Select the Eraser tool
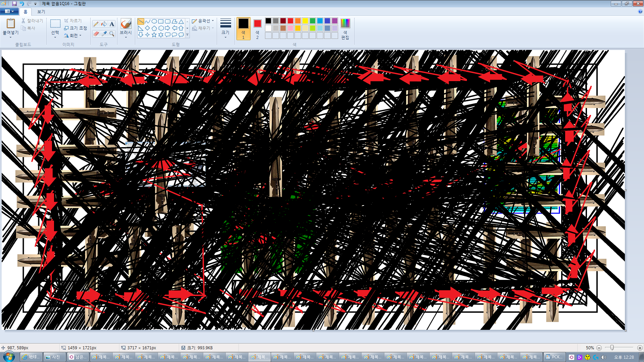Image resolution: width=644 pixels, height=362 pixels. pyautogui.click(x=96, y=34)
